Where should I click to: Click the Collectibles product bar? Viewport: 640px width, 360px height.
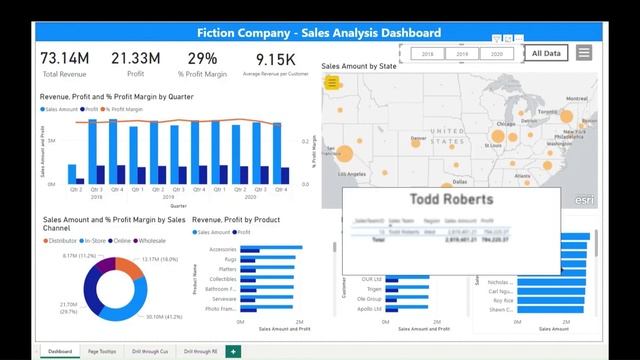pos(267,277)
